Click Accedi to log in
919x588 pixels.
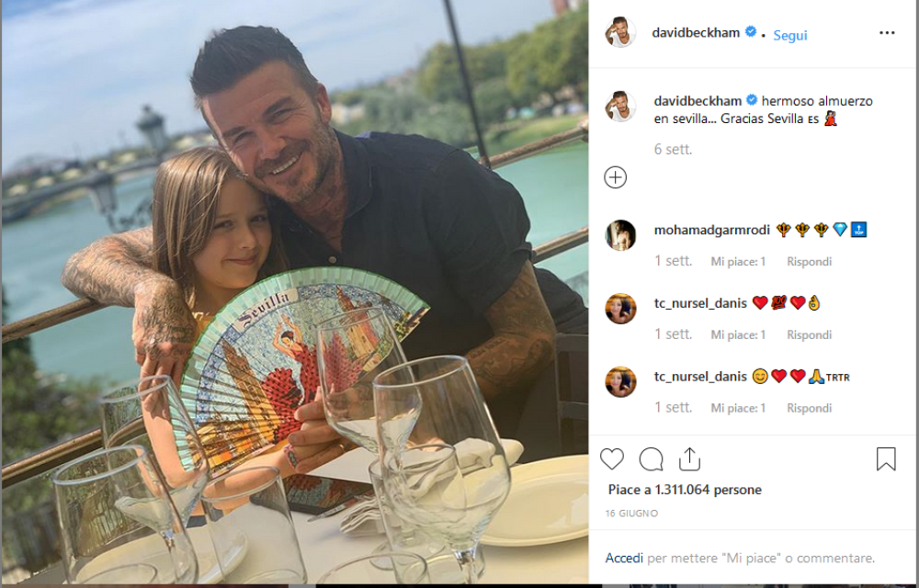pyautogui.click(x=624, y=558)
